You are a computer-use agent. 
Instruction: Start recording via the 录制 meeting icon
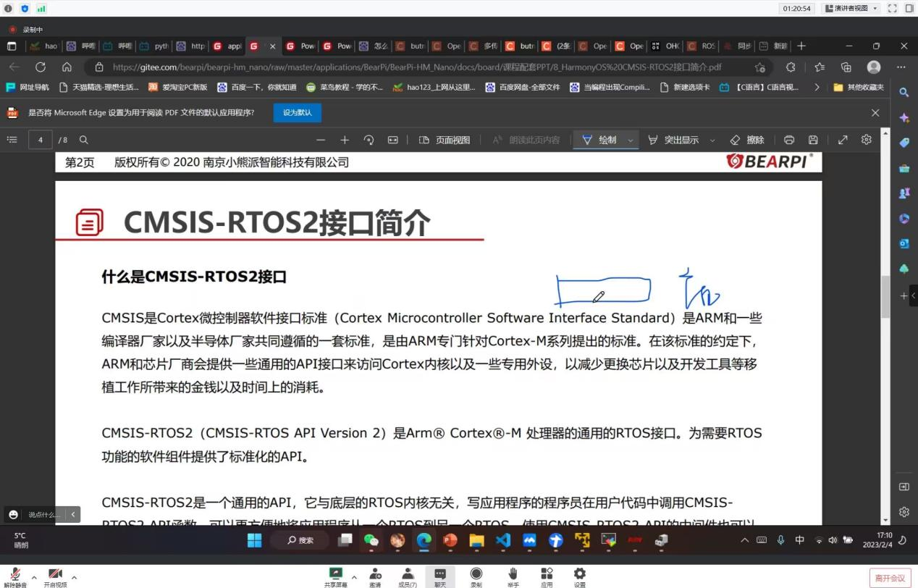coord(476,574)
